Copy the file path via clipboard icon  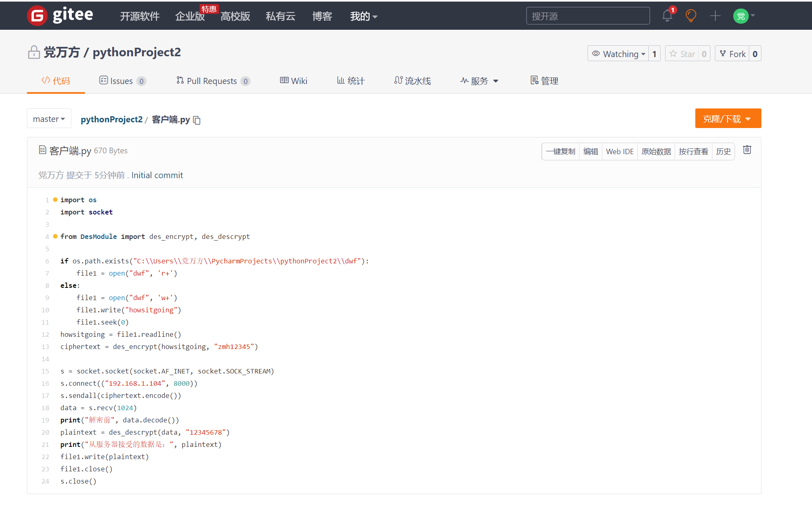point(197,120)
